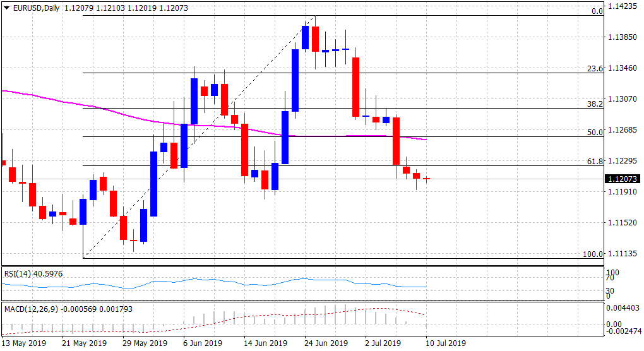
Task: Click the 1.14235 price axis value
Action: point(623,6)
